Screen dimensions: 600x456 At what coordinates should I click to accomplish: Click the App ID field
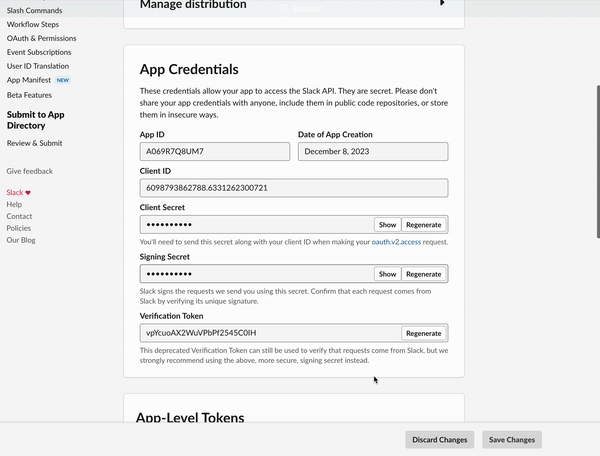(214, 152)
